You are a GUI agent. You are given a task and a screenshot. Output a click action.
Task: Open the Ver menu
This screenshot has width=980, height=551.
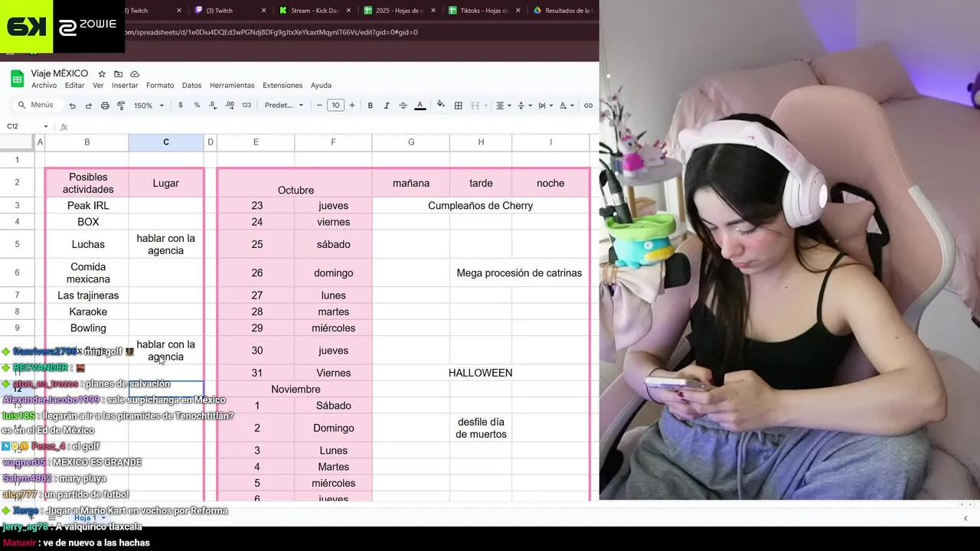pos(98,86)
